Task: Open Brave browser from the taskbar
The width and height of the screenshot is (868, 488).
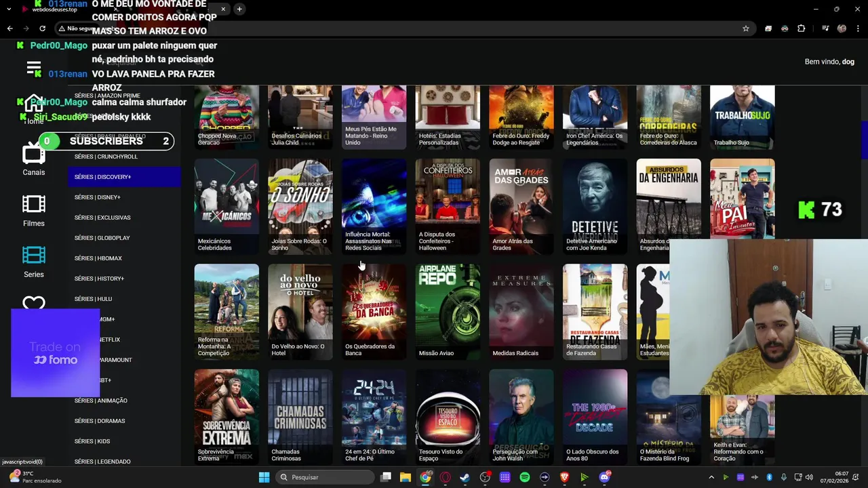Action: (x=565, y=477)
